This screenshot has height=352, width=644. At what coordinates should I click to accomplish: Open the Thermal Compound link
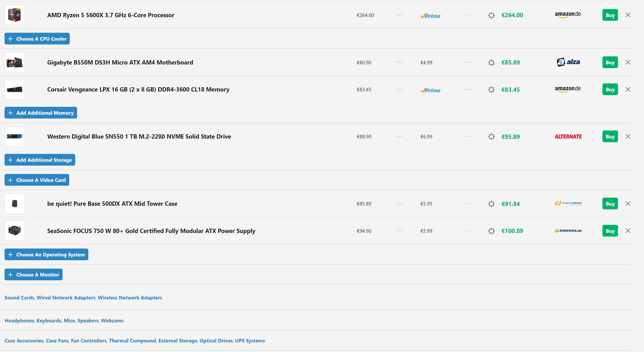pos(132,341)
